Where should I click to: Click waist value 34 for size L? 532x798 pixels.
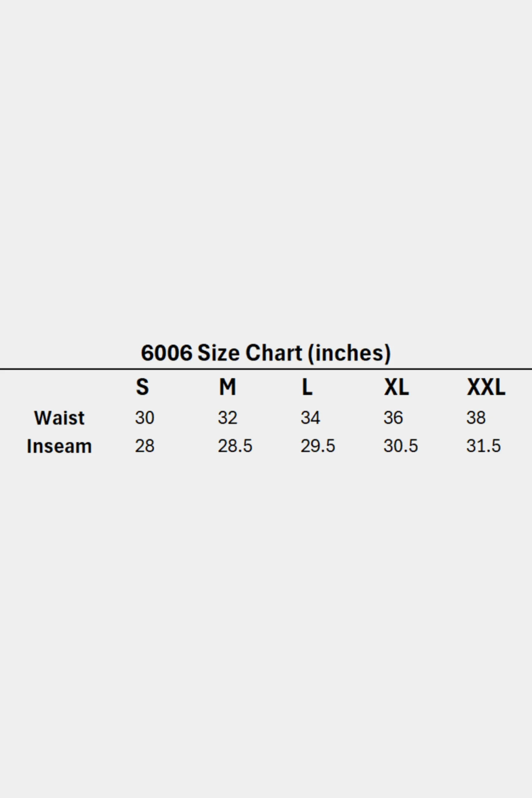[310, 418]
